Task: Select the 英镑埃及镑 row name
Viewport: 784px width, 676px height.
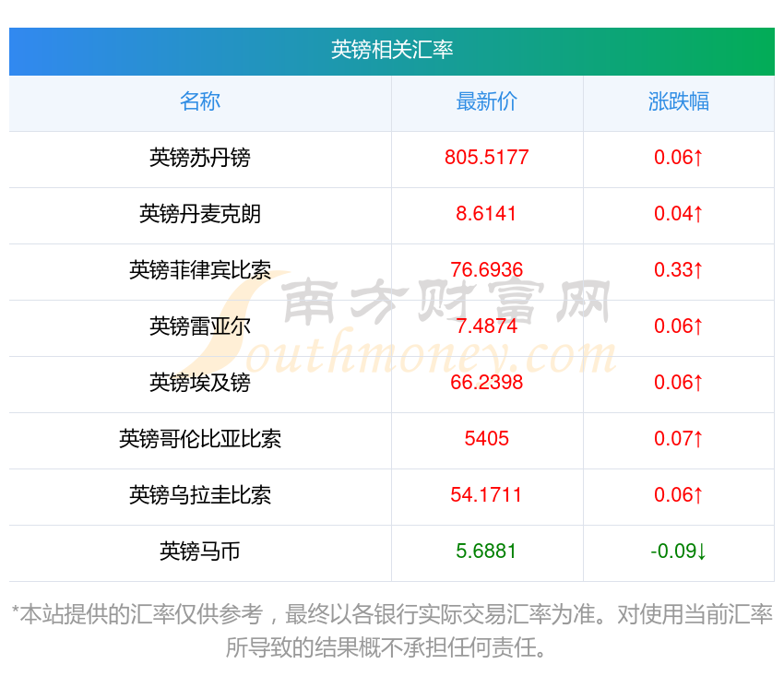Action: tap(200, 383)
